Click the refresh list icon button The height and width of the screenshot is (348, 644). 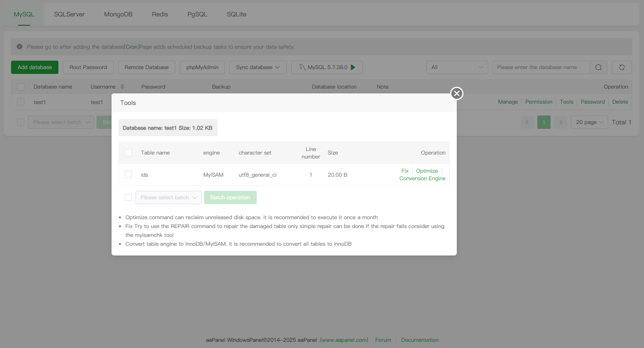click(x=621, y=67)
